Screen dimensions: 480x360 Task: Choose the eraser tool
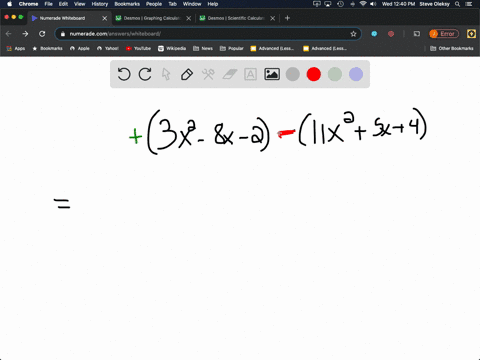point(229,74)
